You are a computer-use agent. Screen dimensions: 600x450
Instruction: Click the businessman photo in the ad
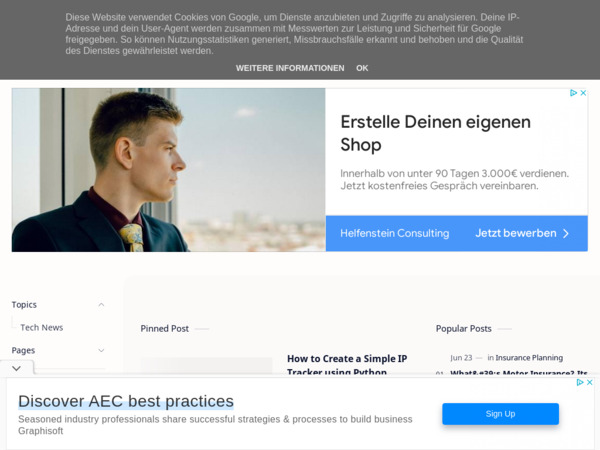coord(169,170)
